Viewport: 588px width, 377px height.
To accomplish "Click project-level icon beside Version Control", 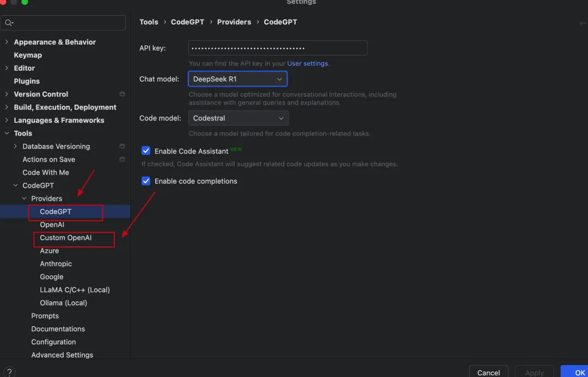I will tap(122, 94).
